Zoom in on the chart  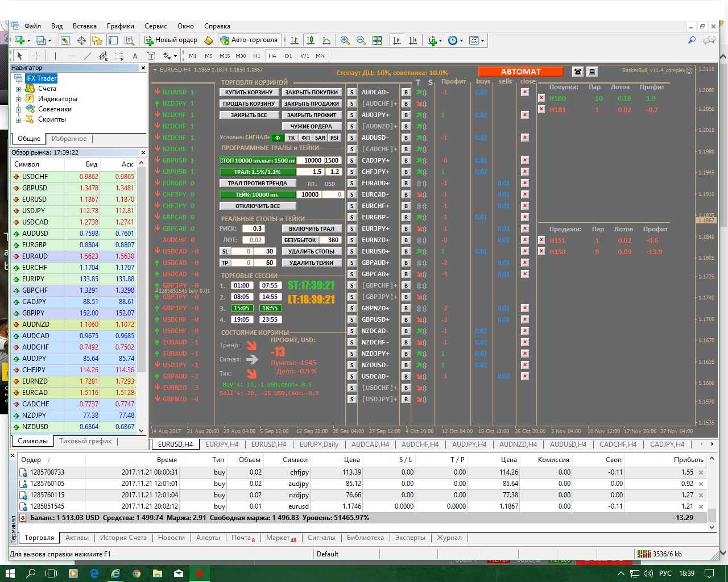[345, 40]
